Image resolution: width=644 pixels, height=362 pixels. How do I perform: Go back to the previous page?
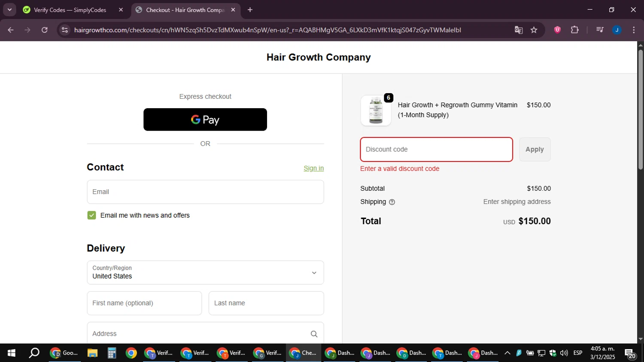coord(11,30)
